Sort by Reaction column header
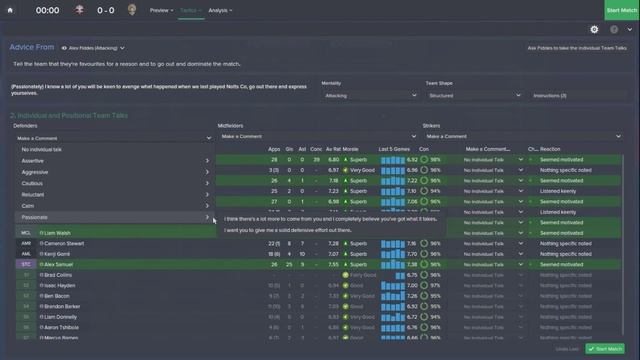The width and height of the screenshot is (640, 360). click(x=550, y=149)
